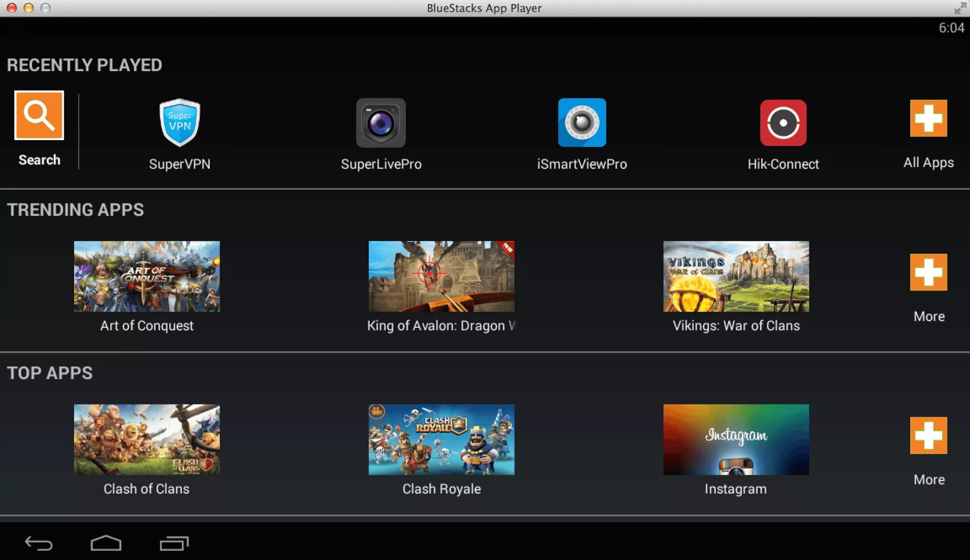Open the SuperLivePro camera app icon

(x=381, y=123)
